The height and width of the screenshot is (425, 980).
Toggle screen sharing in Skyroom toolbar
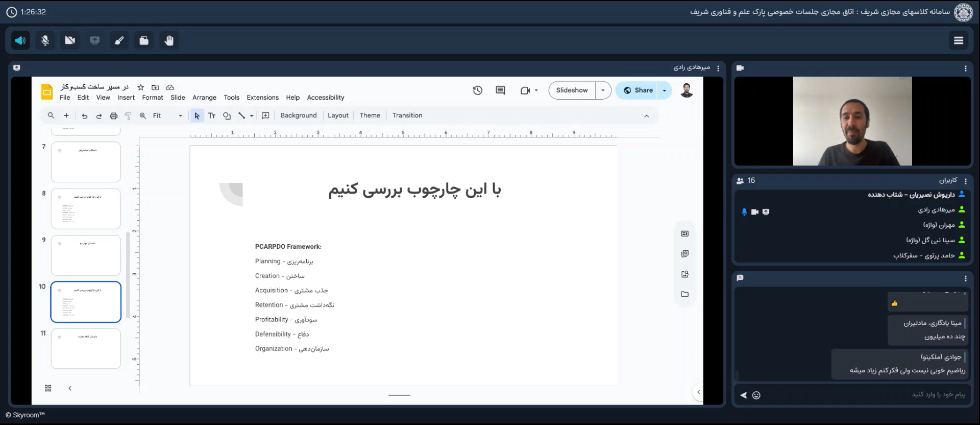click(95, 40)
